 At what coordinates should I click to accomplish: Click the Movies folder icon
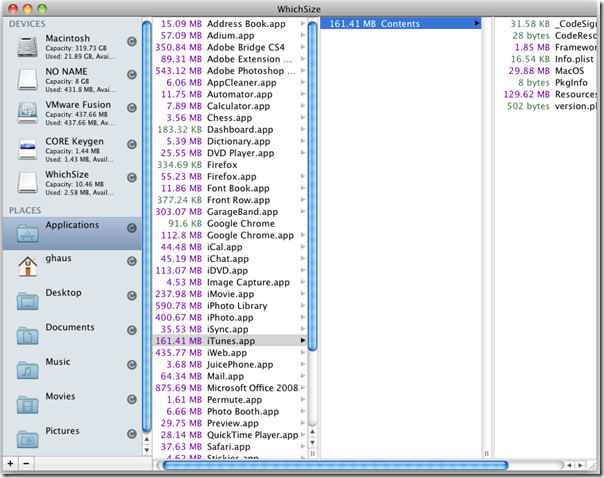(29, 403)
